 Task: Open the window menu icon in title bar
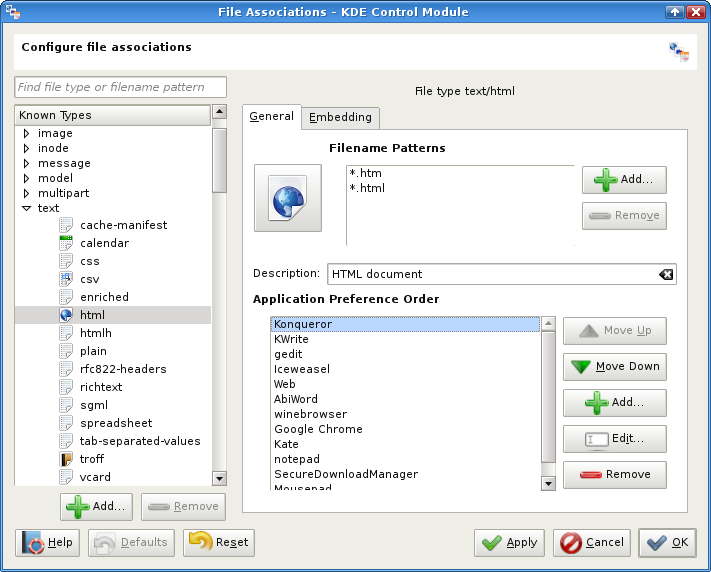(x=12, y=12)
